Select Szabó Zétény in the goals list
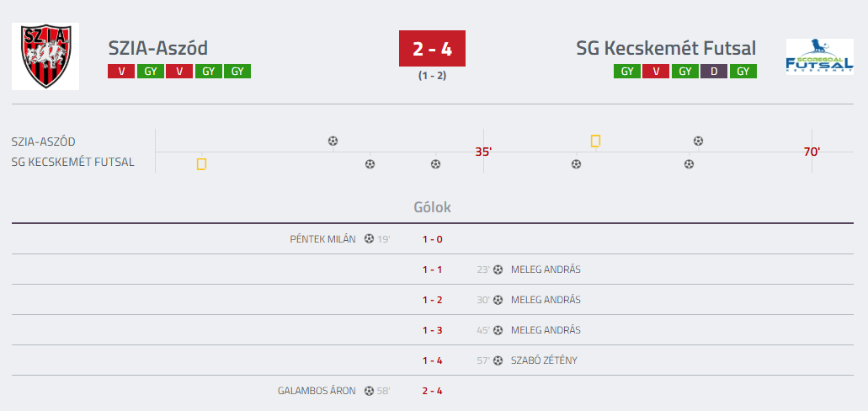The image size is (868, 411). click(544, 360)
